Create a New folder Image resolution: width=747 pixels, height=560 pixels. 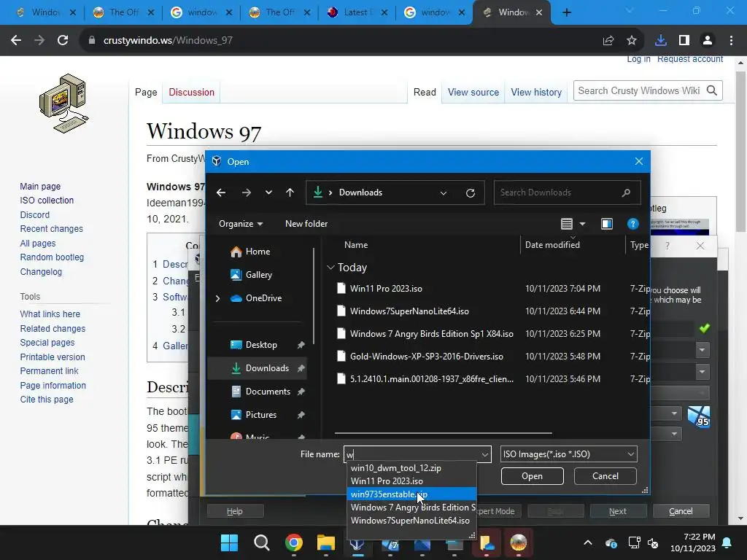(306, 224)
